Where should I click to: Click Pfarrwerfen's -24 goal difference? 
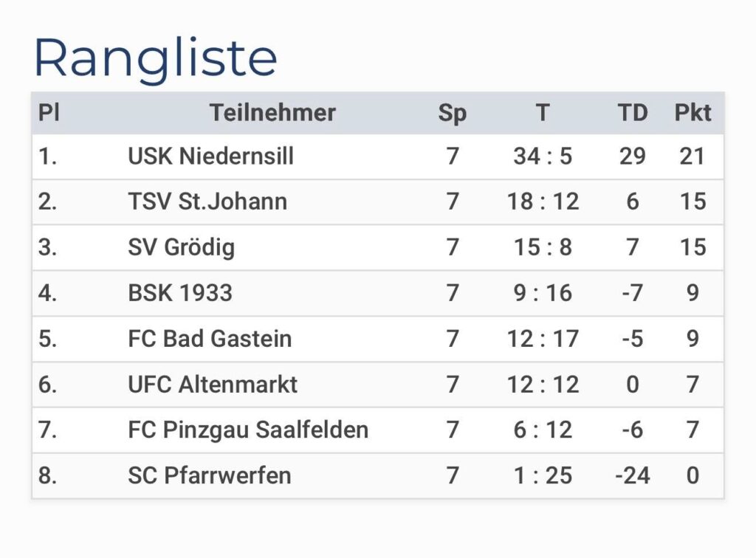633,475
